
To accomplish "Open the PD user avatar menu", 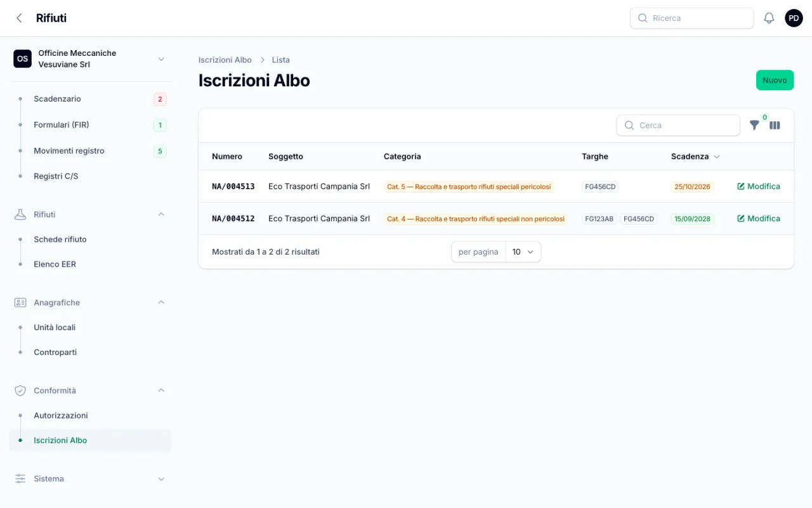I will [794, 18].
